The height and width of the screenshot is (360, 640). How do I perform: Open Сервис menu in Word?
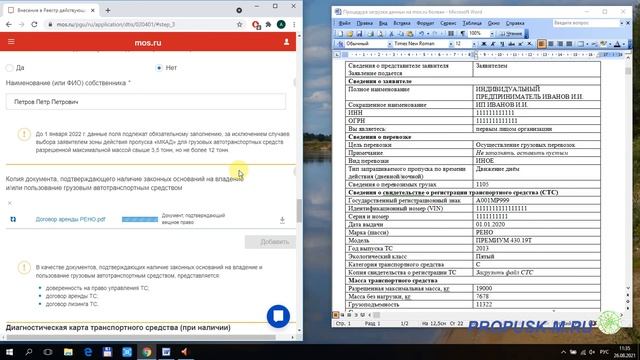[448, 23]
